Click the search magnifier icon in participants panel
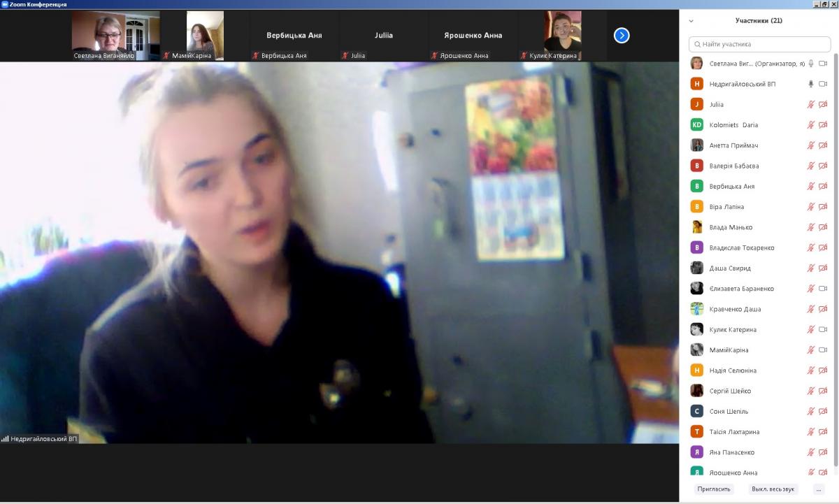839x504 pixels. tap(697, 44)
